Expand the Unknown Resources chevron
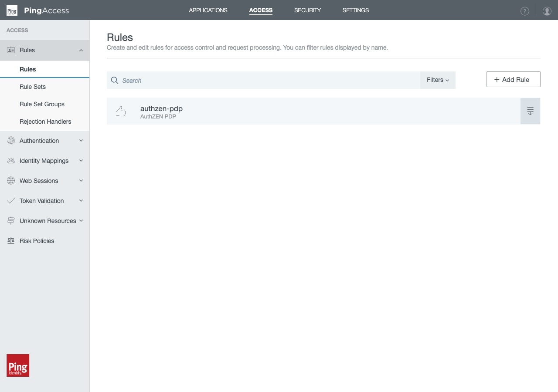 (x=81, y=221)
